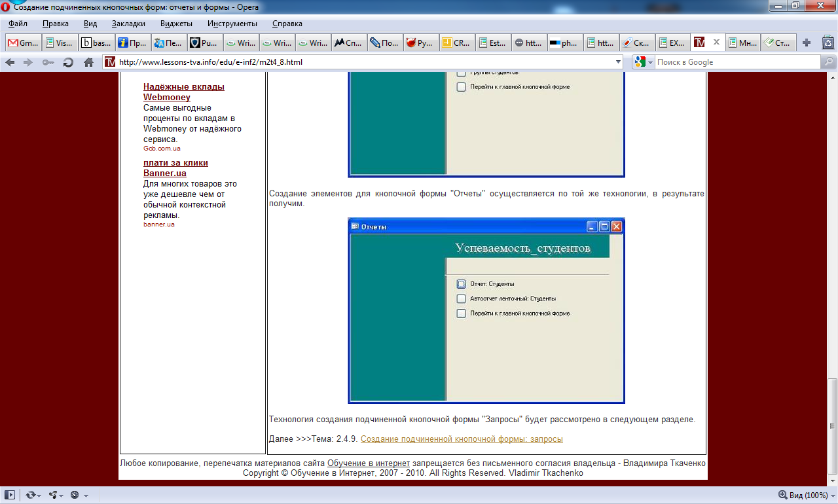Check the 'Отчет: Студенты' box
The height and width of the screenshot is (504, 838).
pos(461,284)
